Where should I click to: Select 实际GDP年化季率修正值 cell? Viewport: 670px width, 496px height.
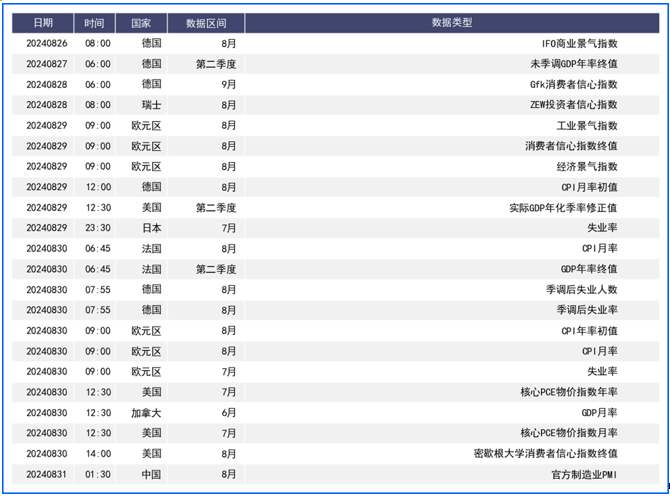[x=564, y=208]
